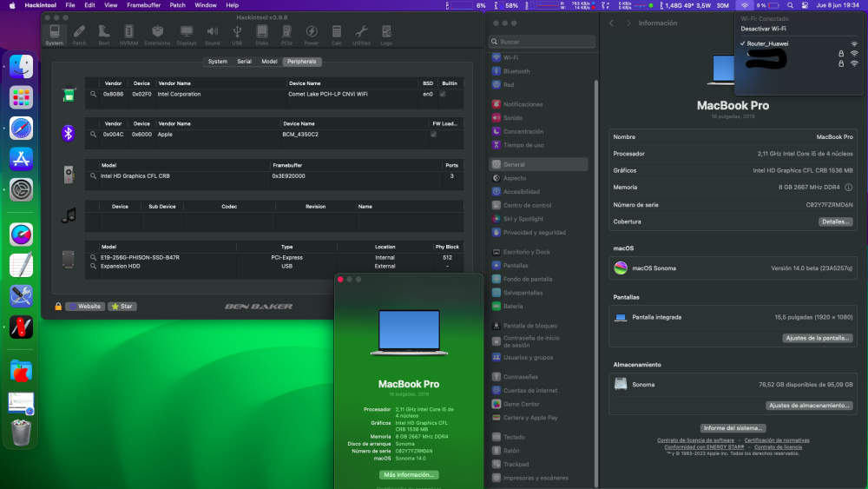Open the Sound toolbar section

pos(212,35)
